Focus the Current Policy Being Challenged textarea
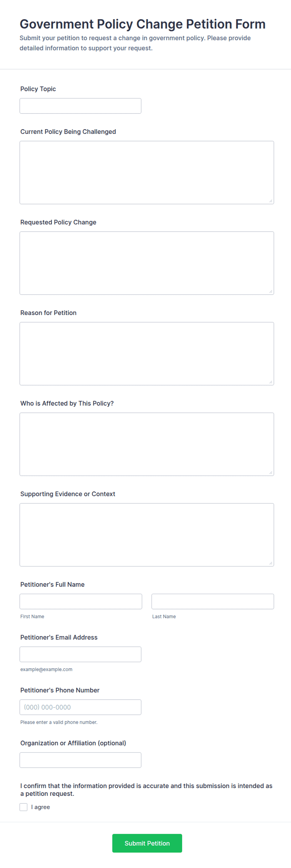Viewport: 291px width, 868px height. click(x=147, y=172)
